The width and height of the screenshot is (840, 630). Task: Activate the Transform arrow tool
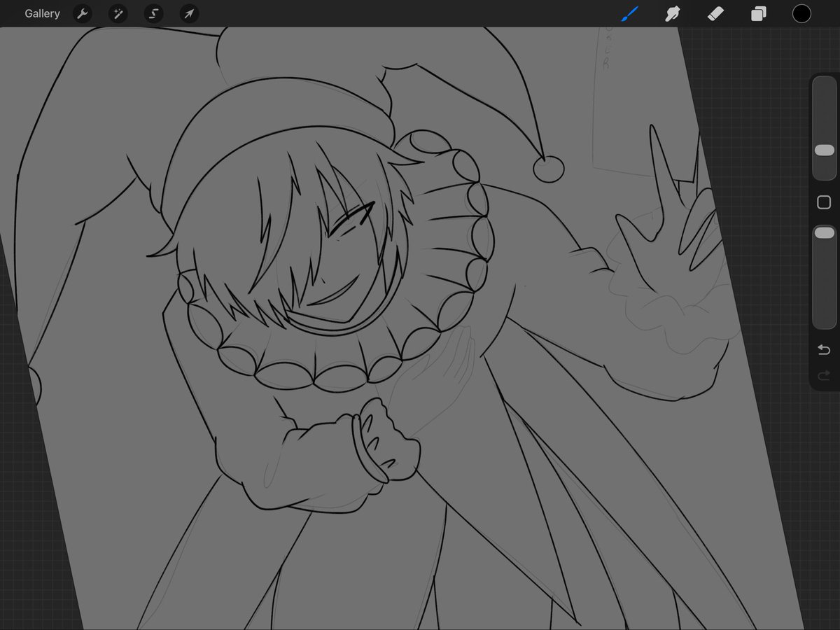[189, 13]
